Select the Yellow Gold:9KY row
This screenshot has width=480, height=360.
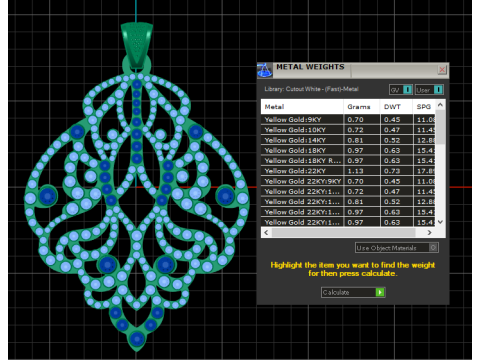point(348,120)
